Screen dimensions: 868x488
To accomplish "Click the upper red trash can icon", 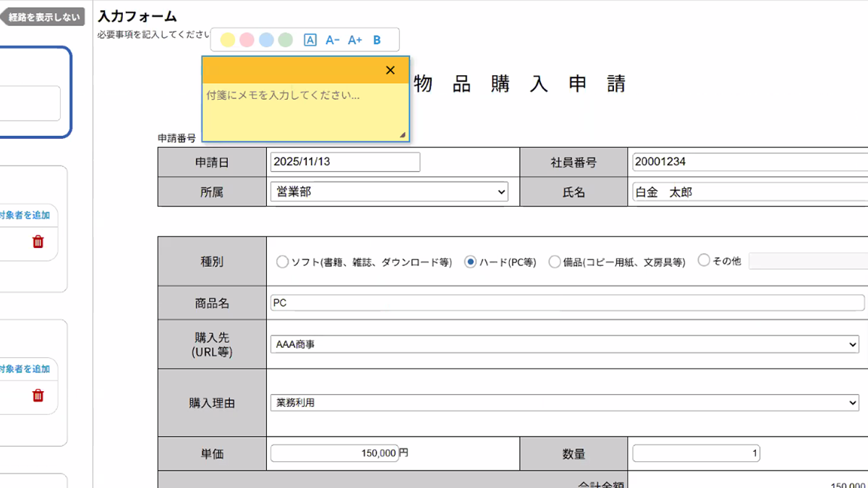I will point(38,241).
